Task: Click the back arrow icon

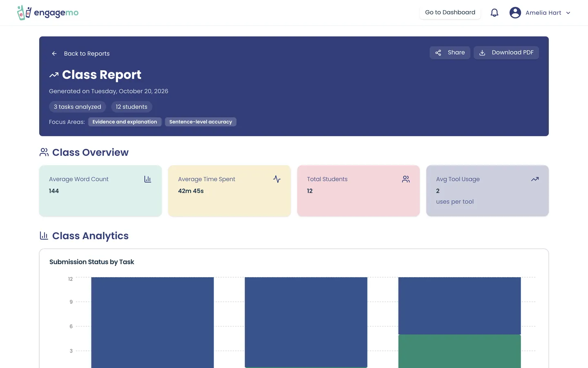Action: tap(54, 54)
